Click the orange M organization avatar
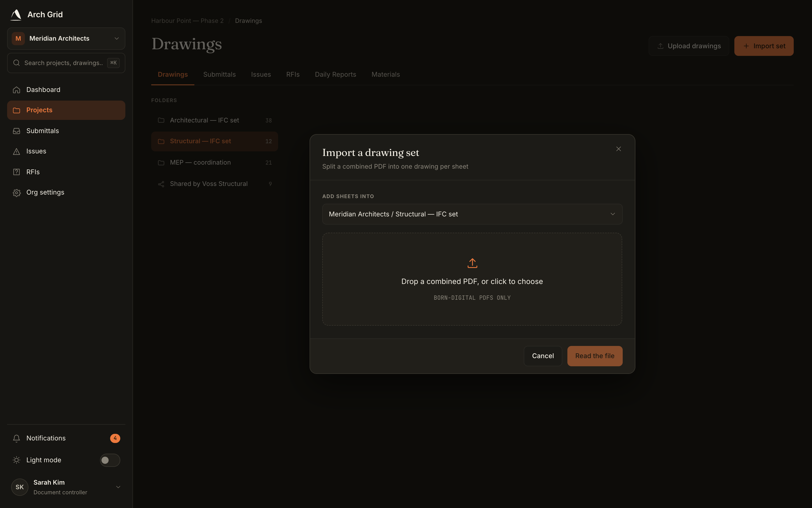The width and height of the screenshot is (812, 508). click(19, 39)
